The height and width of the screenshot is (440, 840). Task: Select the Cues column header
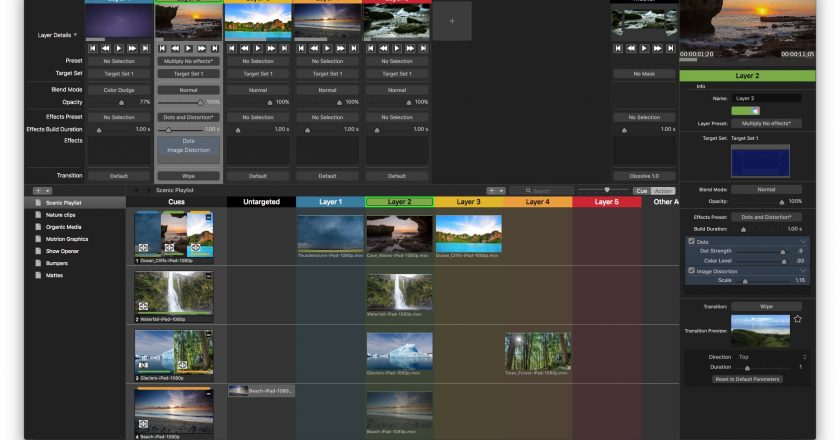[176, 202]
